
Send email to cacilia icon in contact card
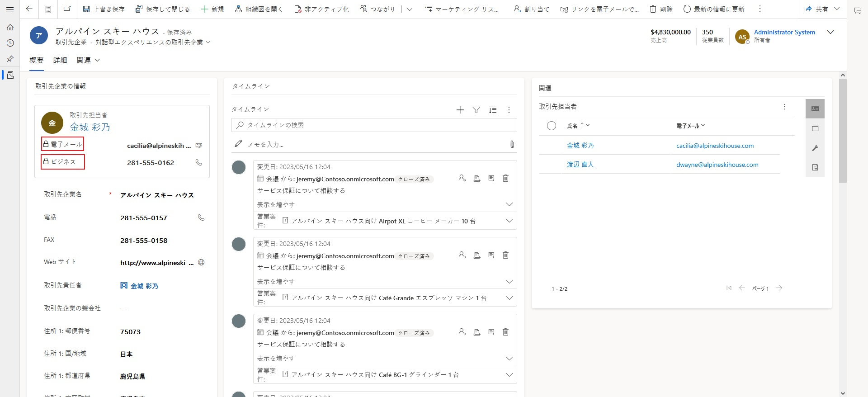[199, 146]
